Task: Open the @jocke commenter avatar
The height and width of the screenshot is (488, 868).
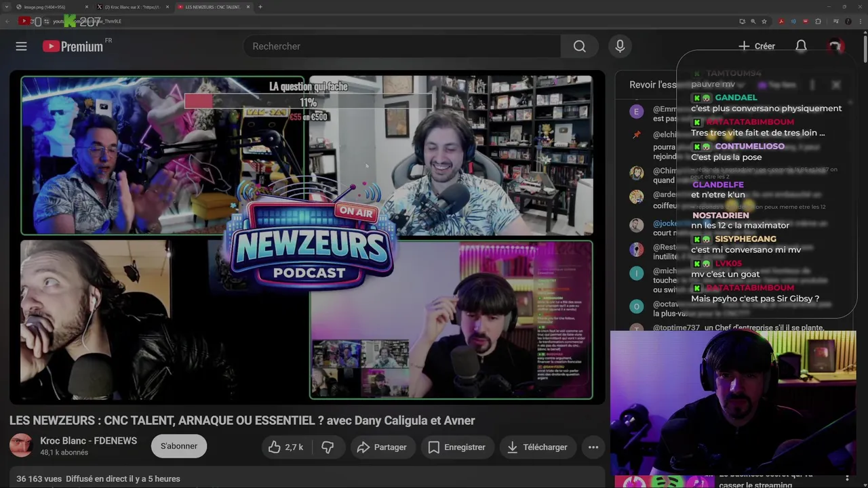Action: point(636,225)
